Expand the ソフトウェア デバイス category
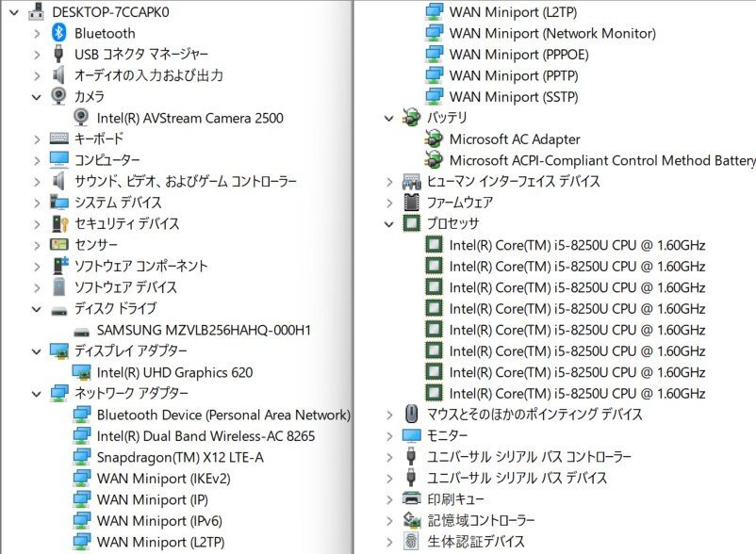Image resolution: width=756 pixels, height=554 pixels. [37, 287]
